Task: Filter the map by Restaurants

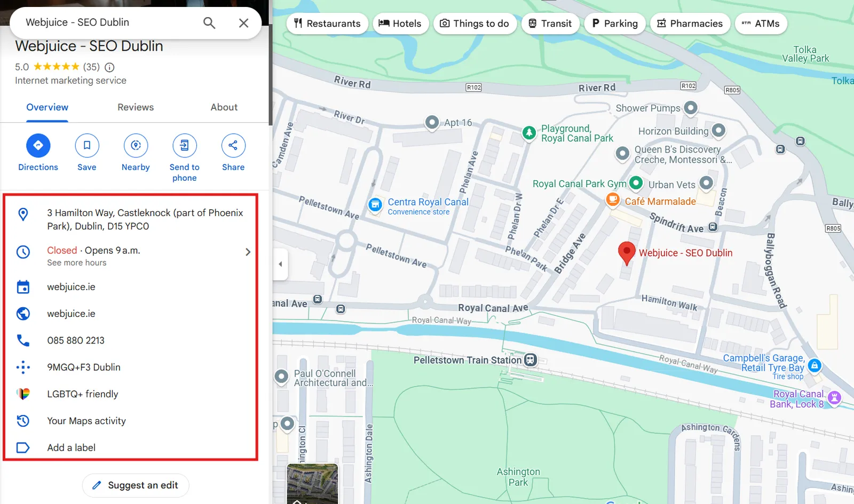Action: point(327,23)
